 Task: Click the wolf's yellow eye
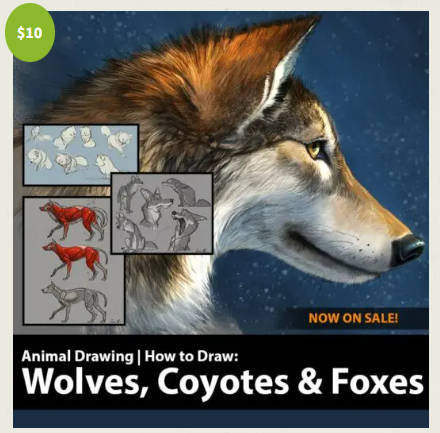[x=314, y=149]
